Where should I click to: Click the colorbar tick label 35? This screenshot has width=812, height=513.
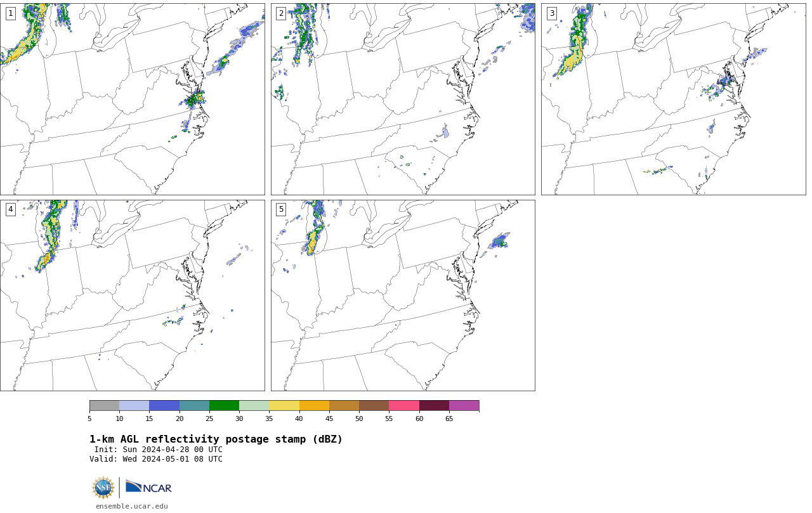pyautogui.click(x=269, y=419)
